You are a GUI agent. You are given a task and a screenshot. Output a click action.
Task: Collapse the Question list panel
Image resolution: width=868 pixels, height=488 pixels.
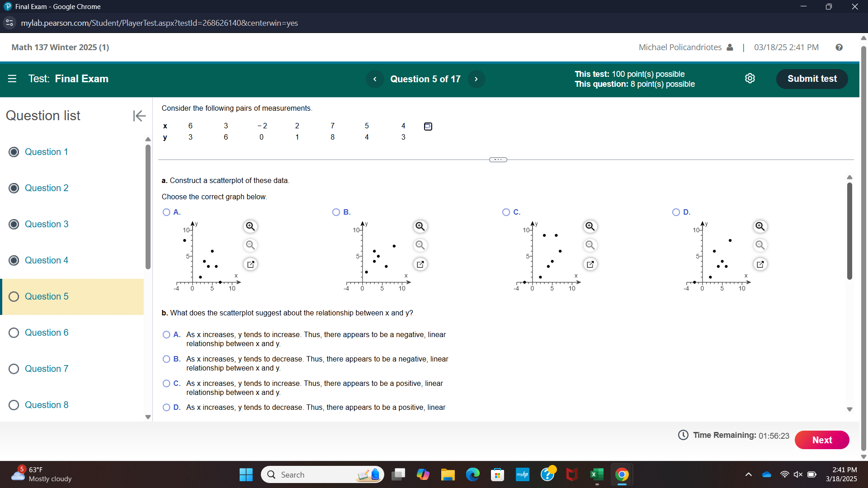(x=139, y=116)
